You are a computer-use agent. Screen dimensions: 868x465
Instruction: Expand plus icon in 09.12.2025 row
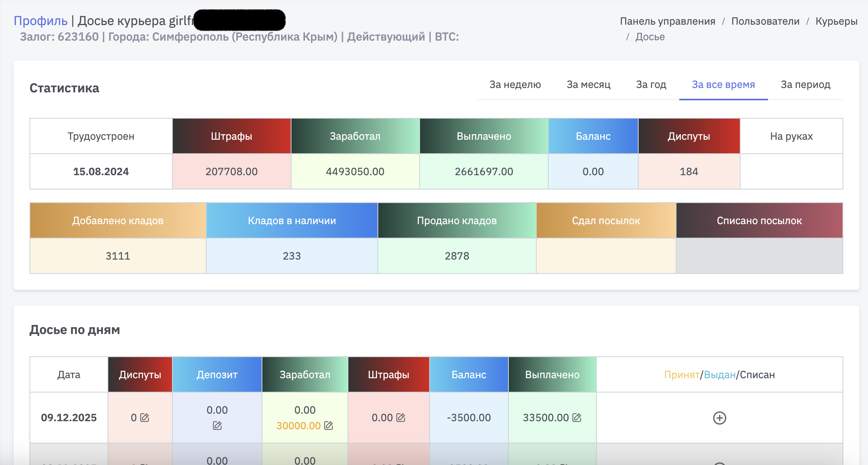719,418
